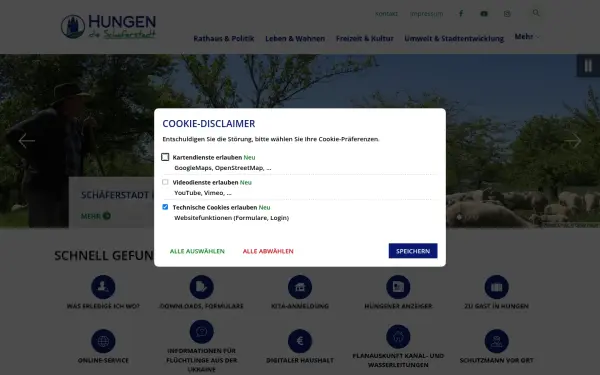Click Alle abwählen in cookie dialog
Viewport: 600px width, 375px height.
[268, 251]
